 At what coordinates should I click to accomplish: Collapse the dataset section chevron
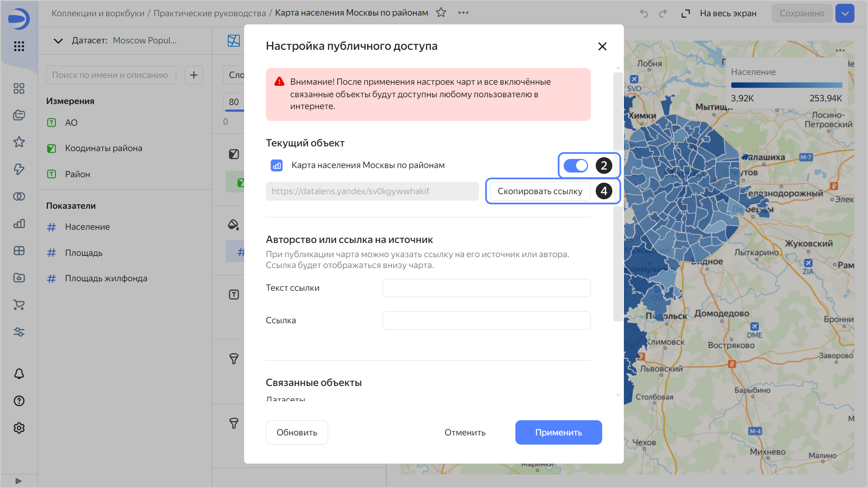58,41
